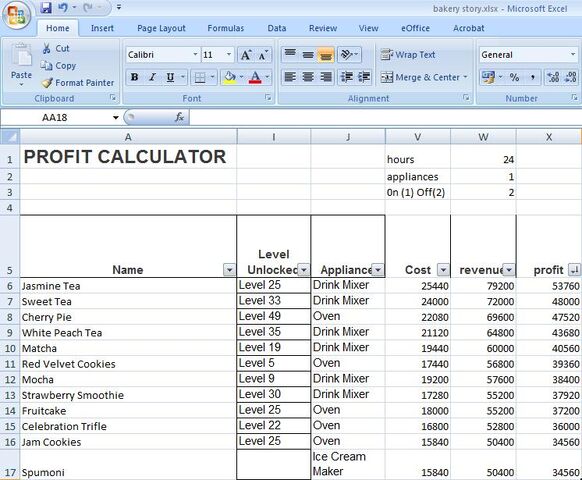Viewport: 582px width, 480px height.
Task: Select all cells with corner button
Action: pos(10,137)
